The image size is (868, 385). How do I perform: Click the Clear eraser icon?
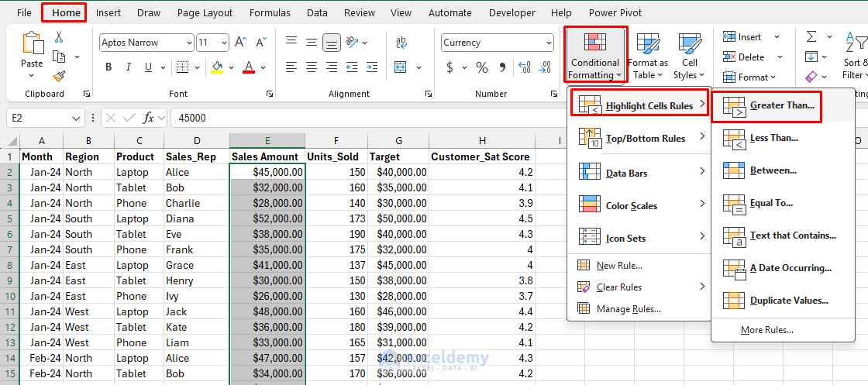pyautogui.click(x=811, y=77)
